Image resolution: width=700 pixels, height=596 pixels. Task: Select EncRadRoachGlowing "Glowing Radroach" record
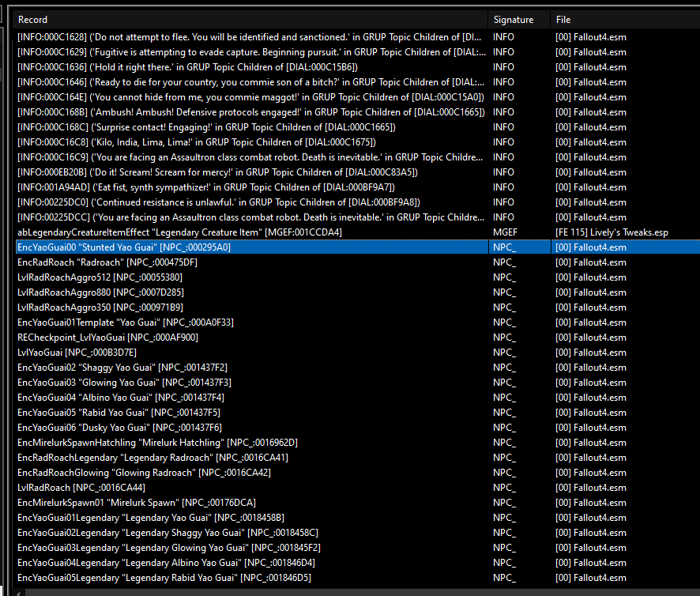[x=357, y=473]
